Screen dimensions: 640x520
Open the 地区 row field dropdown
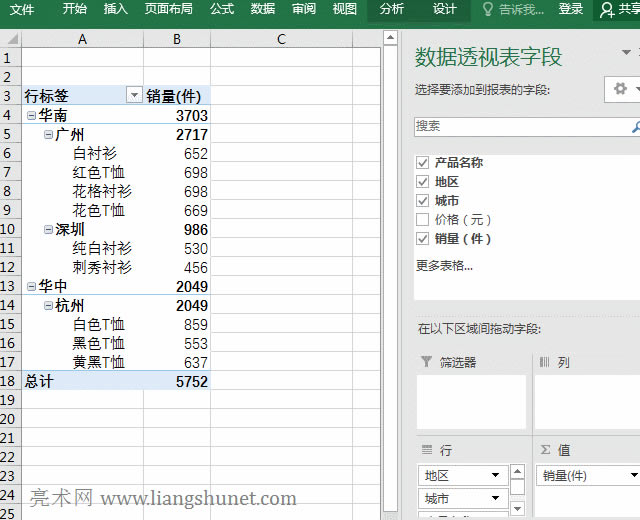tap(495, 475)
